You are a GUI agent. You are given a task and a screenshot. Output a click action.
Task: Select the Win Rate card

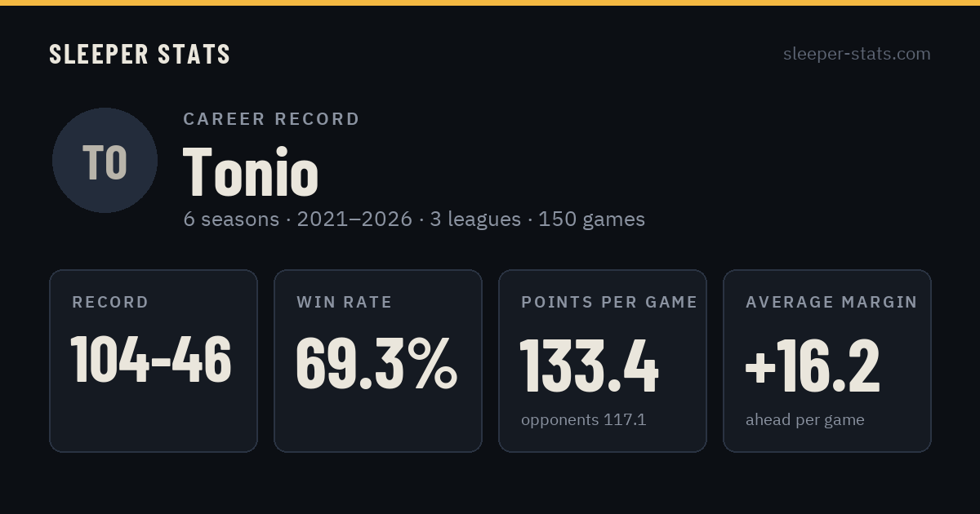tap(378, 361)
